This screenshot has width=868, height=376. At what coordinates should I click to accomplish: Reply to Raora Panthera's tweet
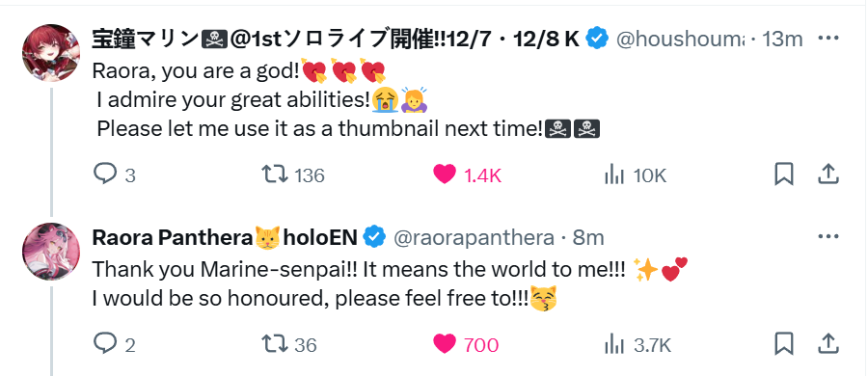[x=114, y=345]
